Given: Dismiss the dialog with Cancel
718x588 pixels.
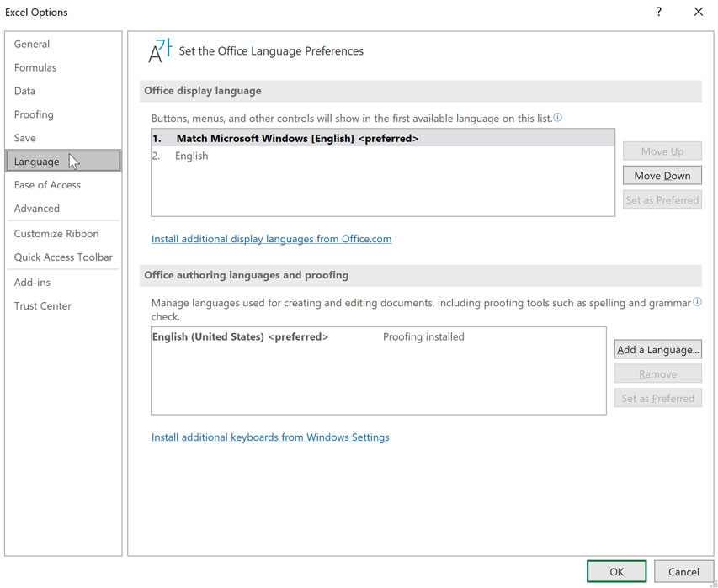Looking at the screenshot, I should (683, 570).
